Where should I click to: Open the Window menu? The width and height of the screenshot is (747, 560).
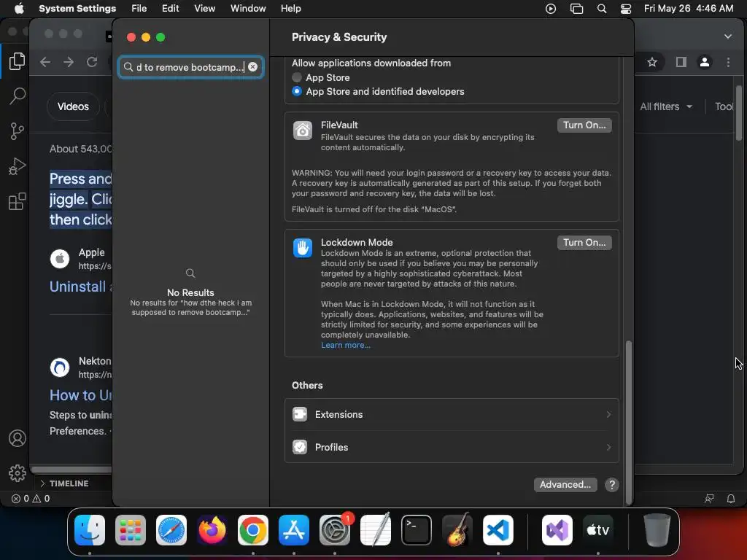pos(248,9)
